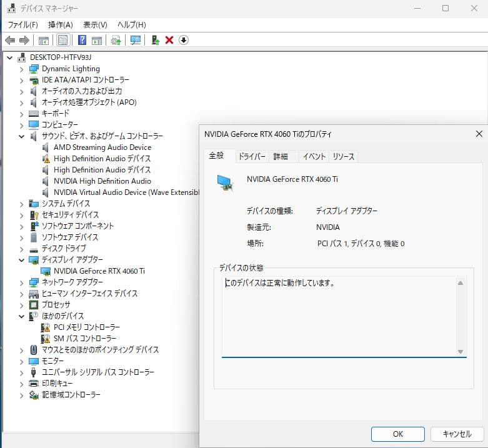Open the 操作(A) menu
The width and height of the screenshot is (488, 448).
[61, 24]
